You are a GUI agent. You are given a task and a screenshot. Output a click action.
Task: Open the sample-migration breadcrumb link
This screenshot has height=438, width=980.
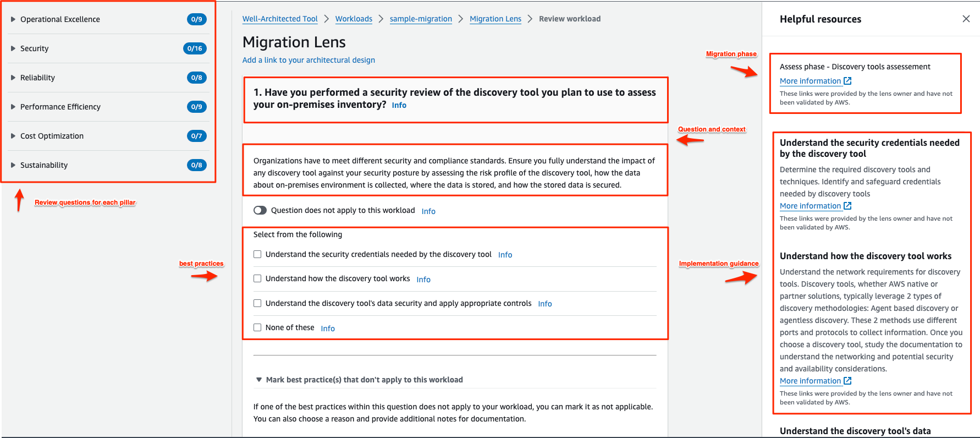[x=421, y=19]
